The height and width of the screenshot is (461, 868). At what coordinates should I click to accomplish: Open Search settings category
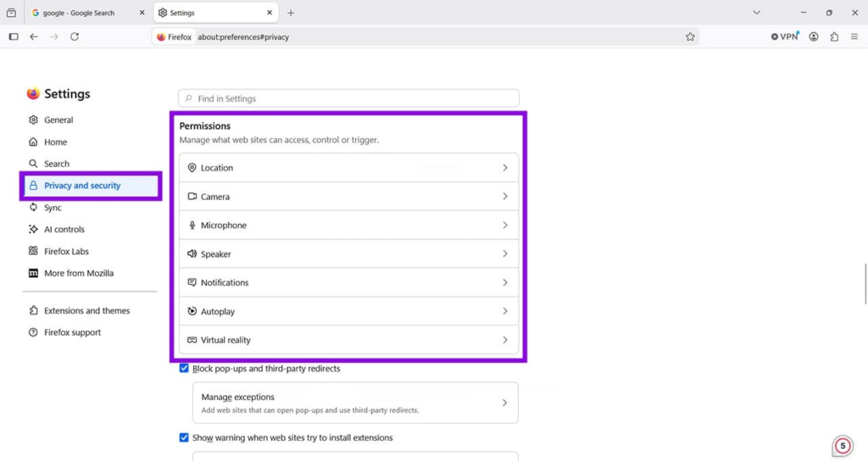pos(91,164)
